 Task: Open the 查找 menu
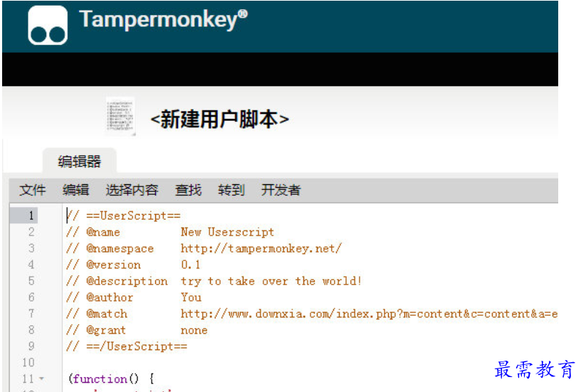[x=188, y=190]
